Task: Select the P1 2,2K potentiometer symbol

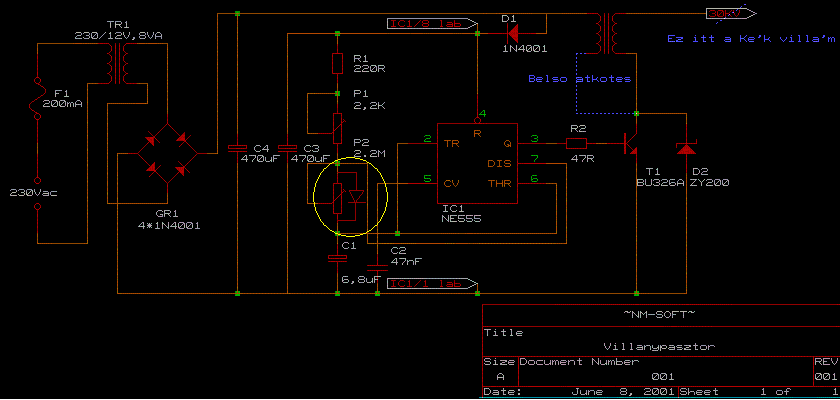Action: click(337, 128)
